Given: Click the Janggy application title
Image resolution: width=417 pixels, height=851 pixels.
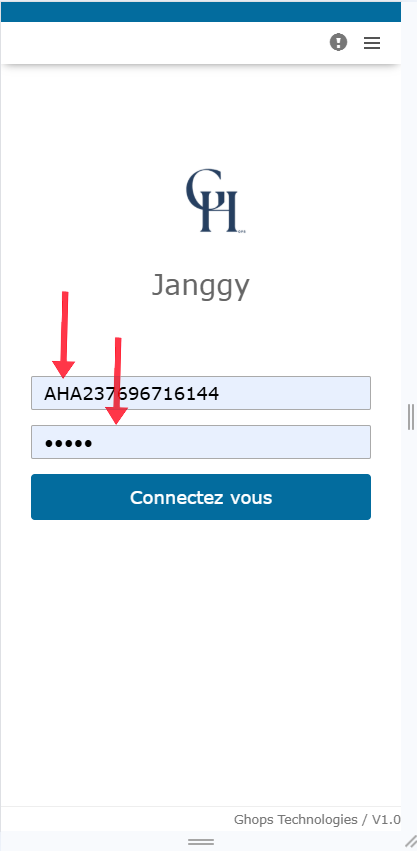Looking at the screenshot, I should (200, 286).
